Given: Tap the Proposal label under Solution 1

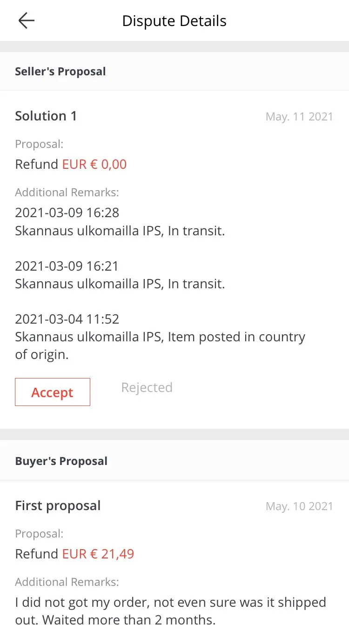Looking at the screenshot, I should [x=39, y=144].
